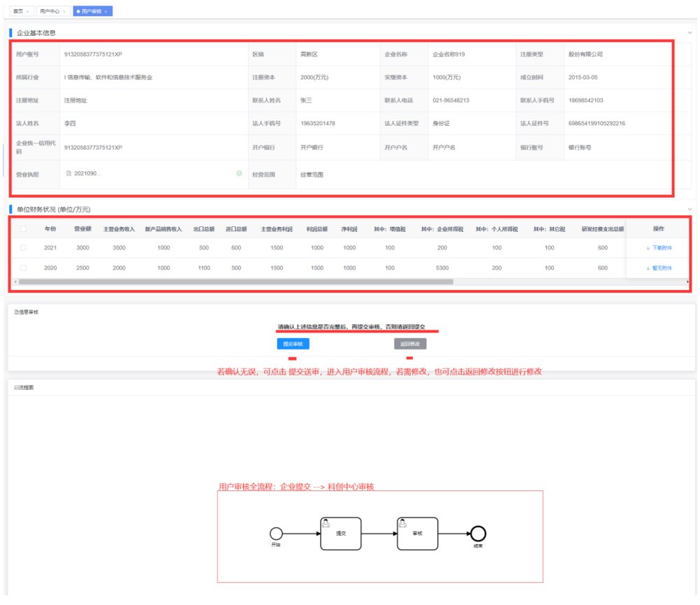Click the green check icon in 营业执照 row

coord(240,173)
